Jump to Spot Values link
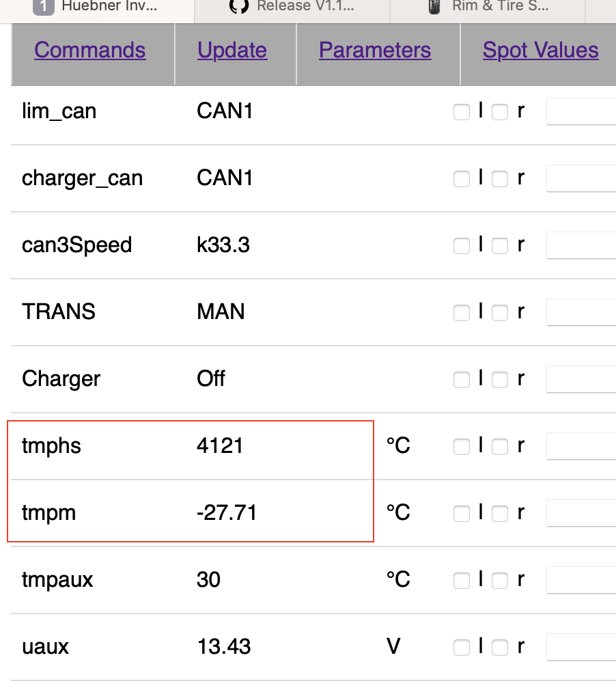Viewport: 616px width, 690px height. (x=540, y=51)
